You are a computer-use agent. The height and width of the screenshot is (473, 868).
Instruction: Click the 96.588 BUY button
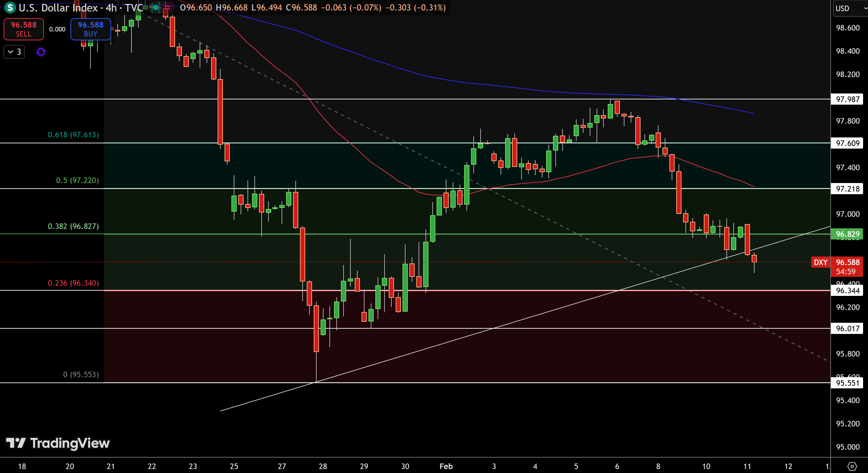[91, 29]
